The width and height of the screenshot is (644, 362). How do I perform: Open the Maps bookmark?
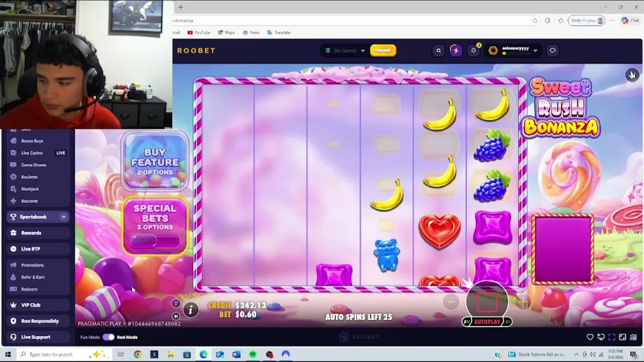coord(226,32)
